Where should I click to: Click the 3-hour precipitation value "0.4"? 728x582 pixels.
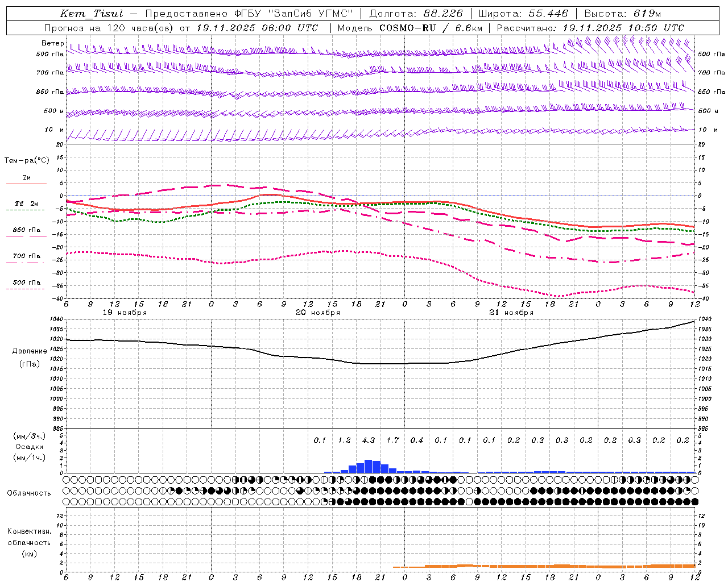tap(417, 440)
